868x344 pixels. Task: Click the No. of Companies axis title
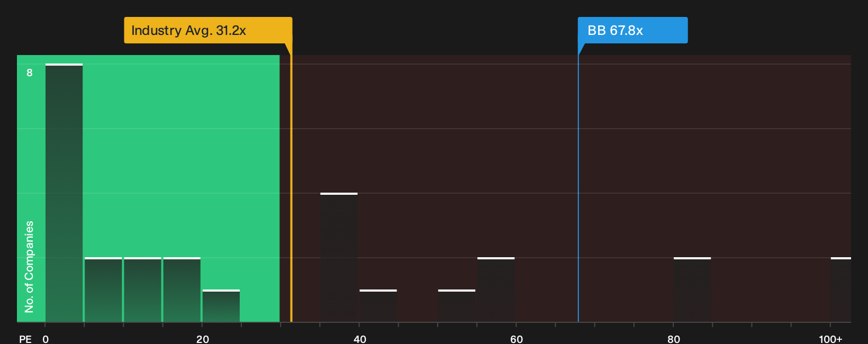click(29, 267)
